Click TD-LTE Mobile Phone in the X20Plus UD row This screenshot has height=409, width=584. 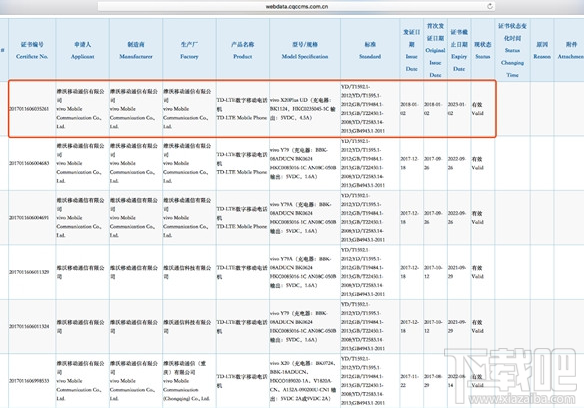242,118
